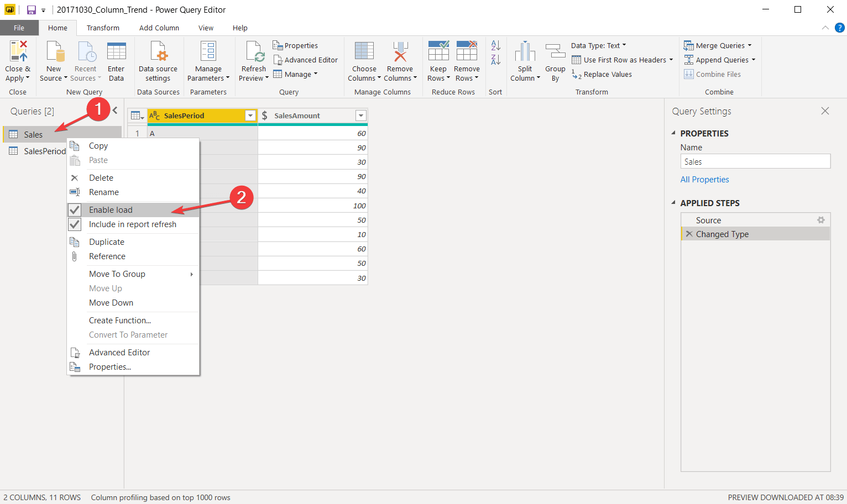Expand the Merge Queries dropdown
This screenshot has height=504, width=847.
[x=750, y=45]
